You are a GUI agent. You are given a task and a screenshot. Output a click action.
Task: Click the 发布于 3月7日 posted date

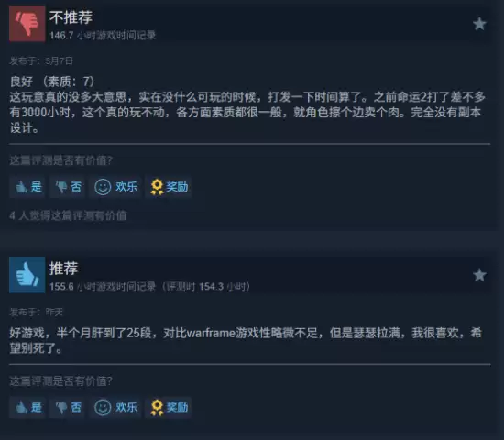coord(41,60)
